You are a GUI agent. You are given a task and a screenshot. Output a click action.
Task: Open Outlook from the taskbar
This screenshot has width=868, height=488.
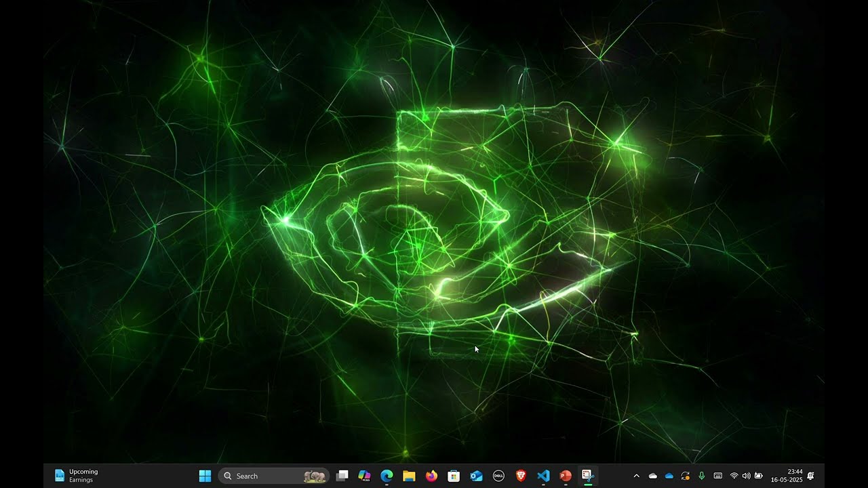pos(476,476)
